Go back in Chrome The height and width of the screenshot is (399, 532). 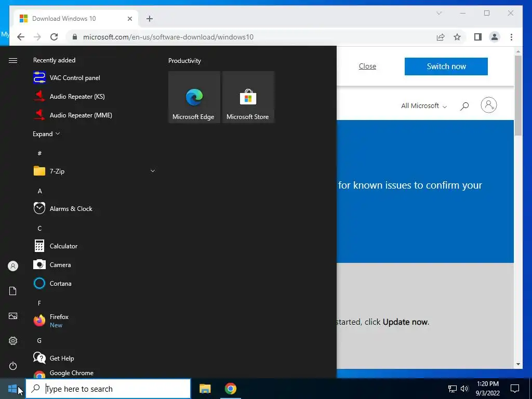pos(21,37)
